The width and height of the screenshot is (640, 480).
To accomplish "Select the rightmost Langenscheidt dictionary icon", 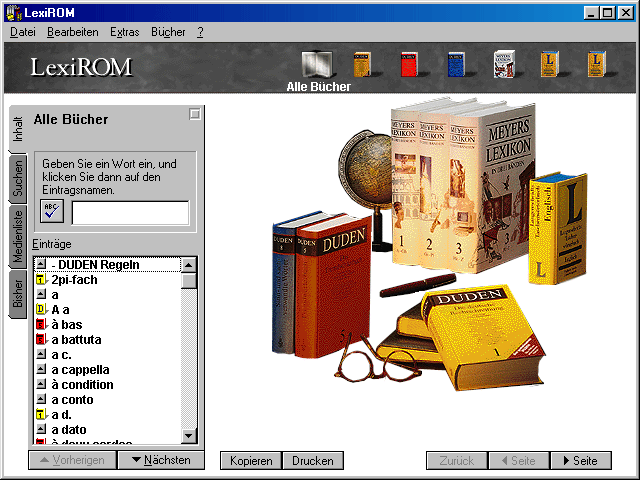I will pos(597,65).
